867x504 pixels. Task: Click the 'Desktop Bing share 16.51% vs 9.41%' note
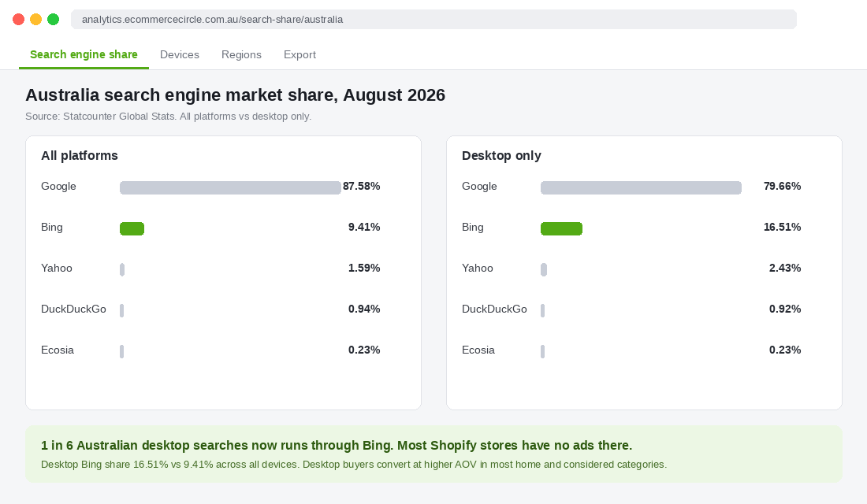click(354, 465)
